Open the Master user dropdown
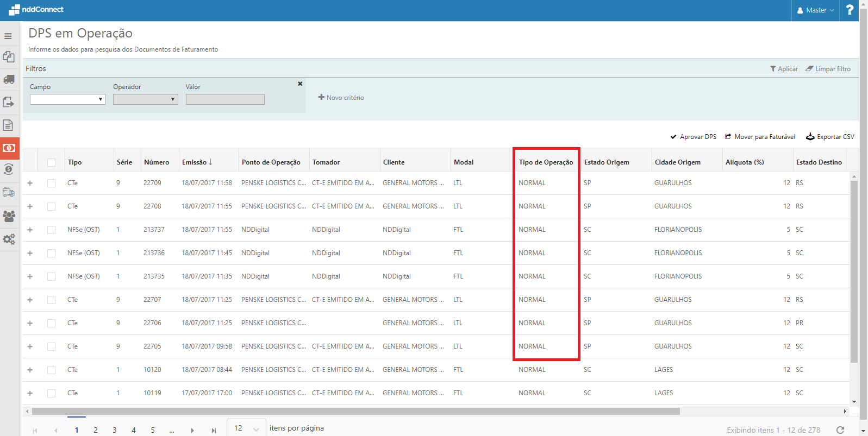This screenshot has height=436, width=868. pos(815,10)
